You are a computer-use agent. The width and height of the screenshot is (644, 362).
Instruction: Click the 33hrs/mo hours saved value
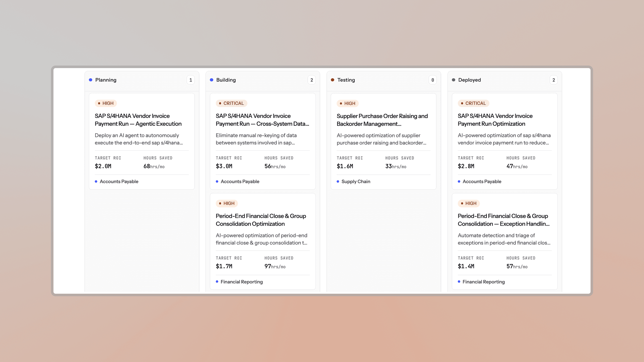click(x=396, y=166)
